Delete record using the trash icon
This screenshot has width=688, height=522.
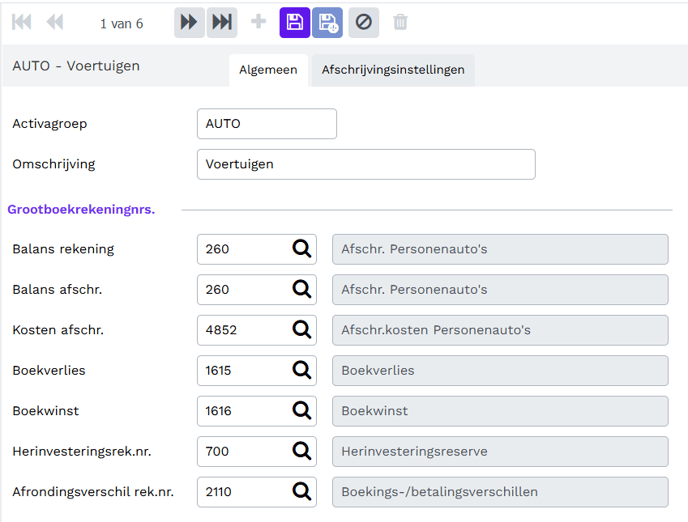click(400, 22)
